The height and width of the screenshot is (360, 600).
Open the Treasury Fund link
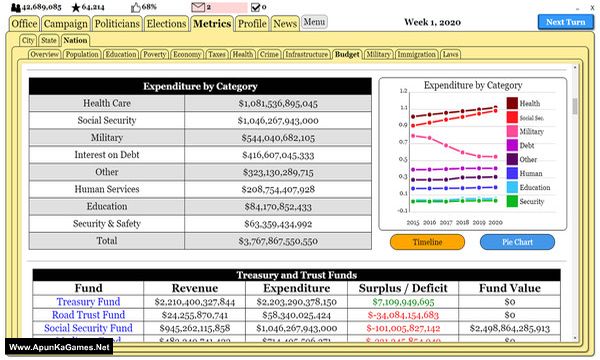[88, 302]
